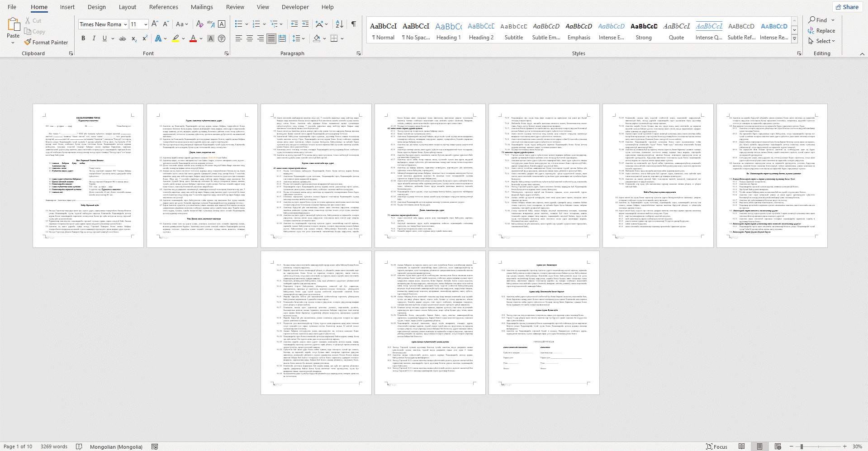Switch to Design tab
The height and width of the screenshot is (451, 868).
(x=97, y=7)
